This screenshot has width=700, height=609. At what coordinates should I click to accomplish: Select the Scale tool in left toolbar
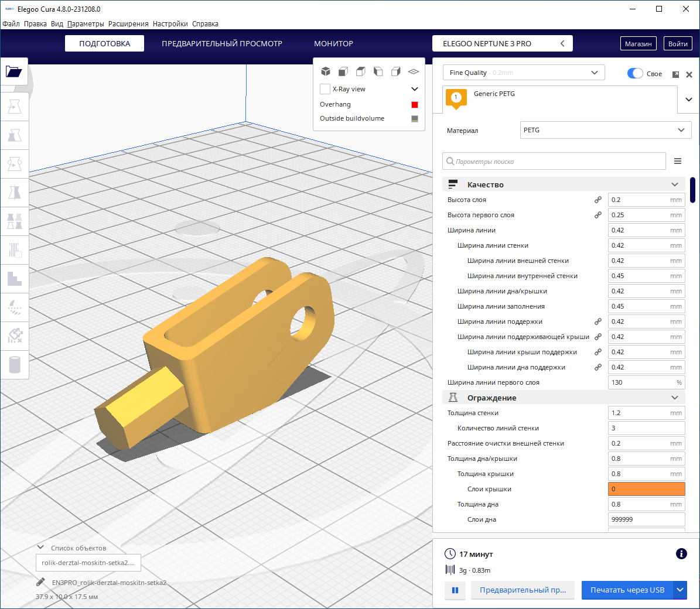[15, 135]
